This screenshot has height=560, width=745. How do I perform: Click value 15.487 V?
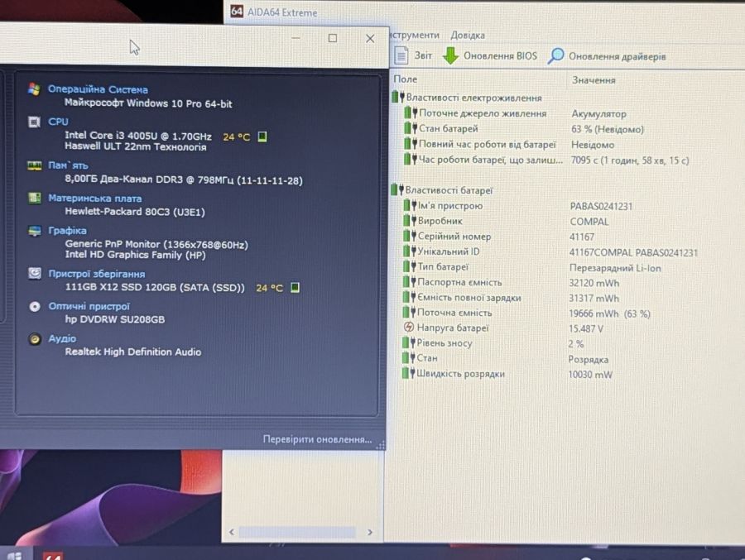[586, 328]
